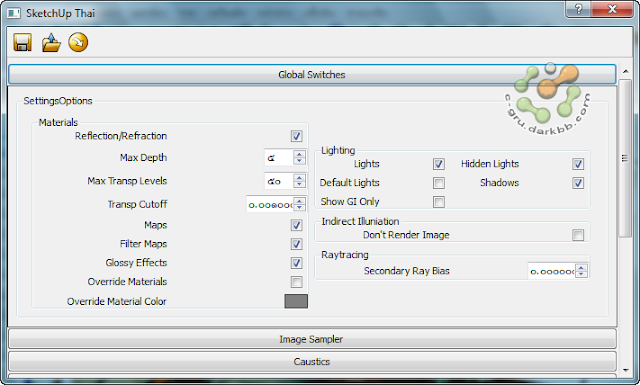Click the Indirect Illuniation group title
640x385 pixels.
(360, 221)
